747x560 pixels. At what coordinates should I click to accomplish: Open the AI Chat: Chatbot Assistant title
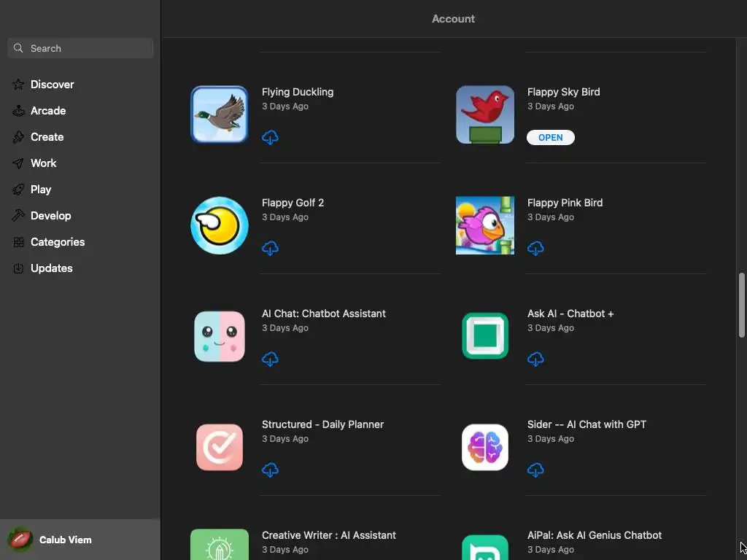(323, 314)
